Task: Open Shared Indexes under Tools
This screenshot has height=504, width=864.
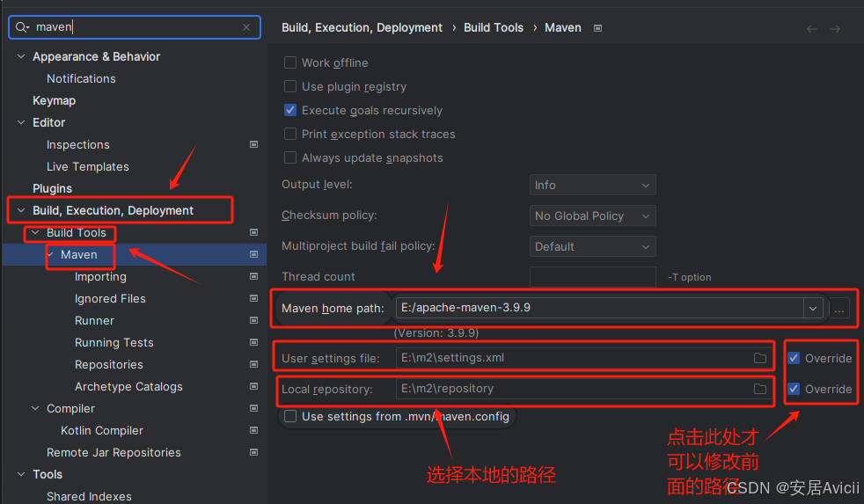Action: point(89,496)
